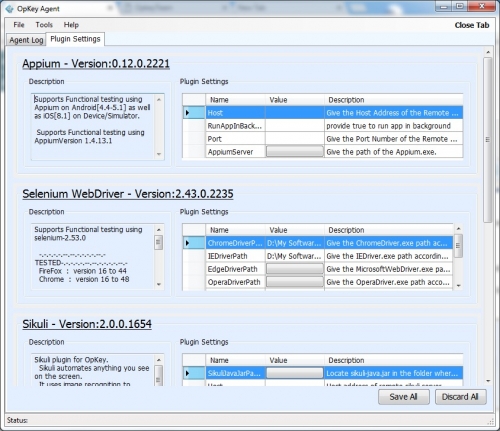Click scroll-up arrow in Appium description box
Screen dimensions: 500x431
click(x=159, y=99)
